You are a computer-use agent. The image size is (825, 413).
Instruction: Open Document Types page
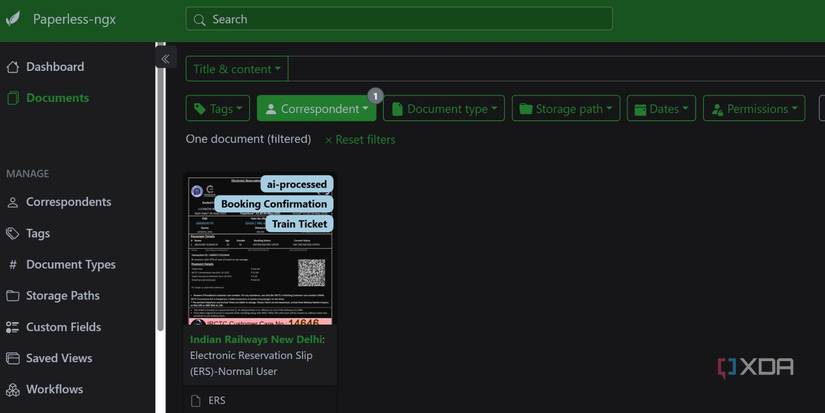71,265
